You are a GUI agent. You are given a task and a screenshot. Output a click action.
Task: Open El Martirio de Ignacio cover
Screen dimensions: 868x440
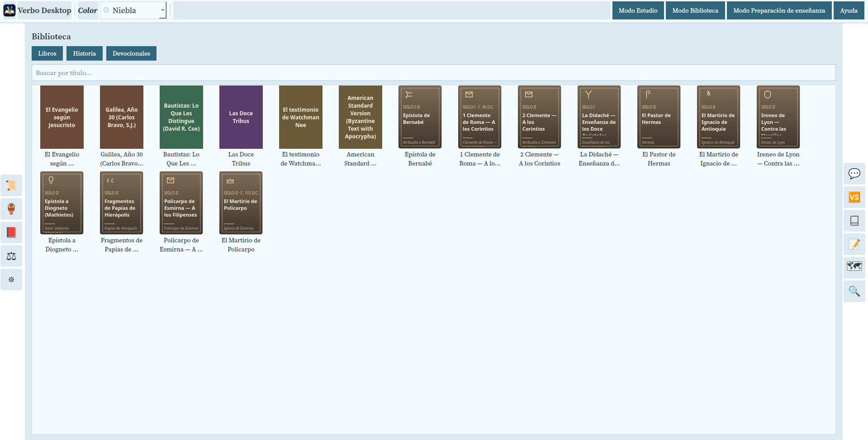(719, 117)
